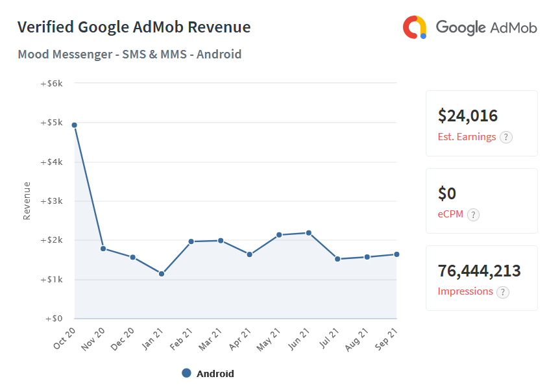Click the eCPM help question mark icon

pos(473,215)
